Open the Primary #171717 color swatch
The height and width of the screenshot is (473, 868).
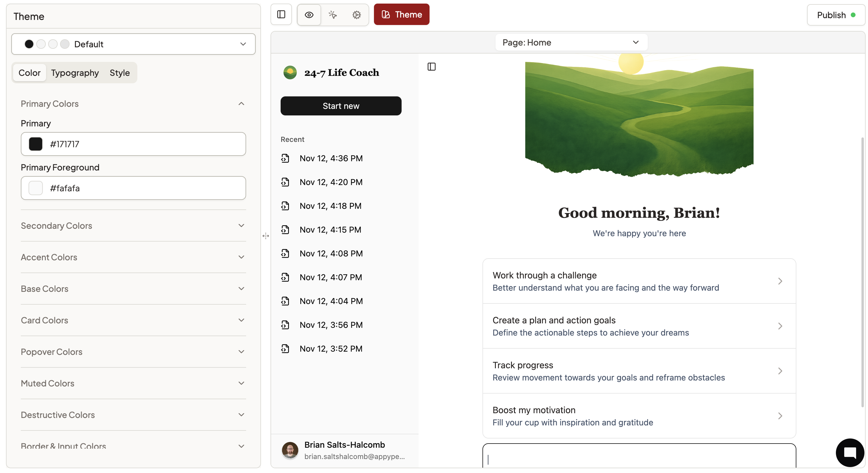pos(35,144)
